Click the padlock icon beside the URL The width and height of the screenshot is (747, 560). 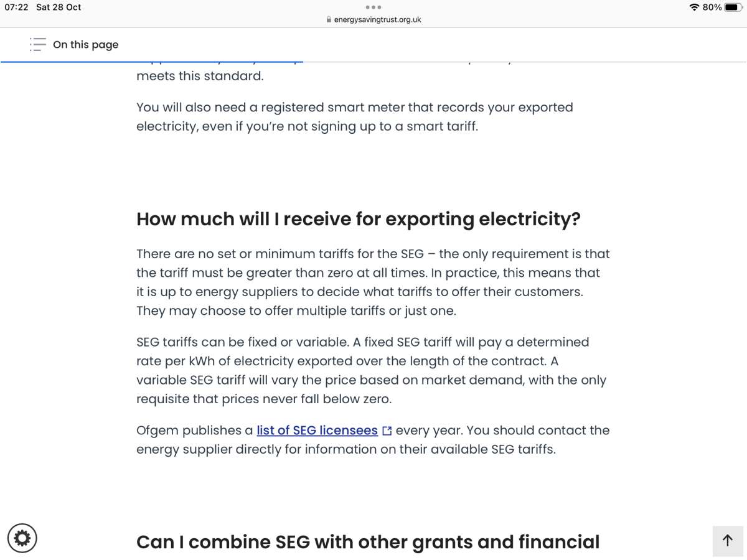[329, 19]
